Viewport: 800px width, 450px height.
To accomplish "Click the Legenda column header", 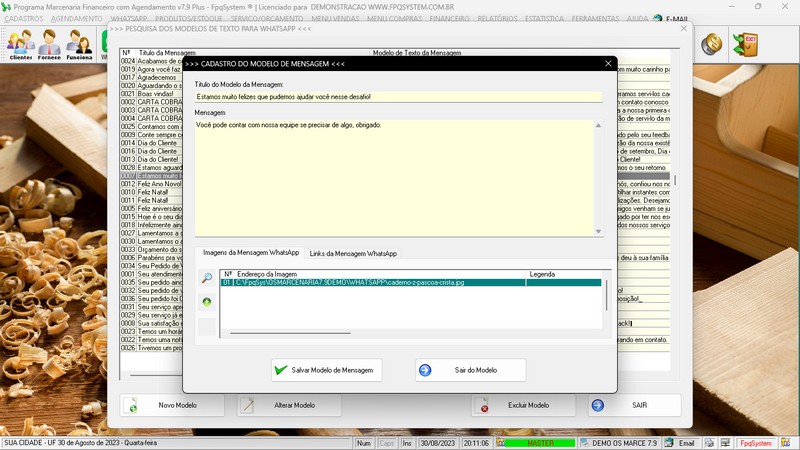I will tap(542, 274).
